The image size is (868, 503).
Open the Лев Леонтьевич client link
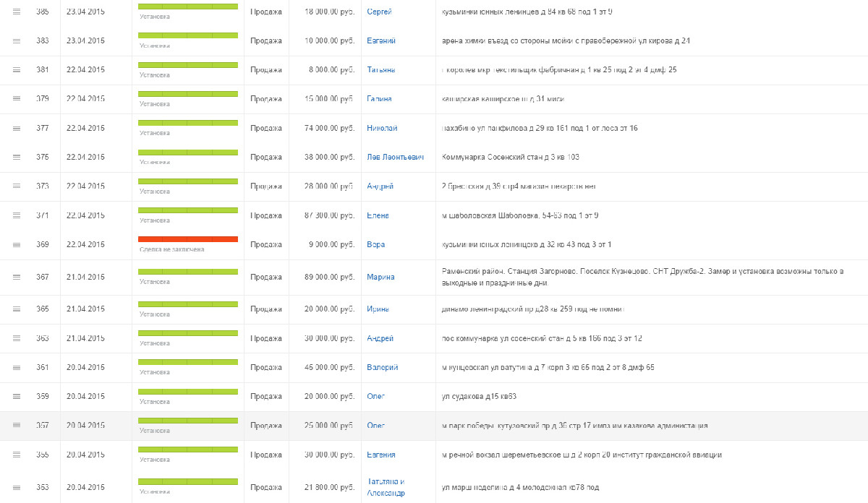pos(395,157)
